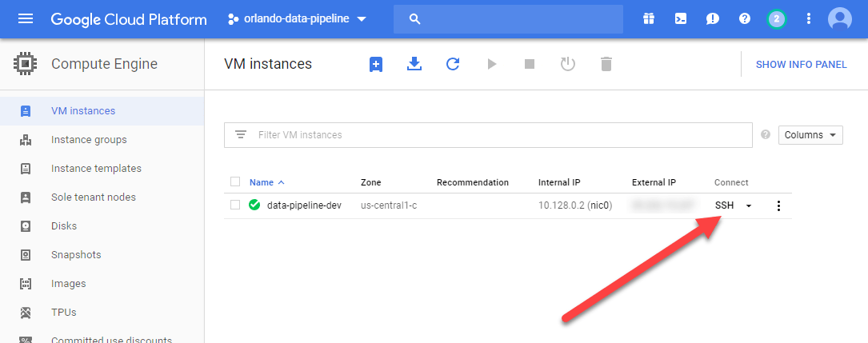Image resolution: width=868 pixels, height=343 pixels.
Task: Open the Help question mark icon
Action: tap(745, 18)
